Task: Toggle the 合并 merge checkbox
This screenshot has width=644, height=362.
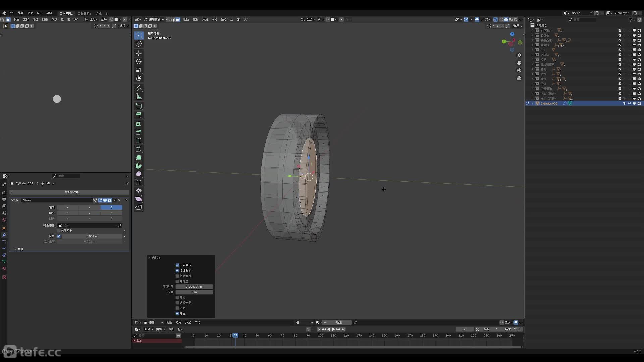Action: (59, 236)
